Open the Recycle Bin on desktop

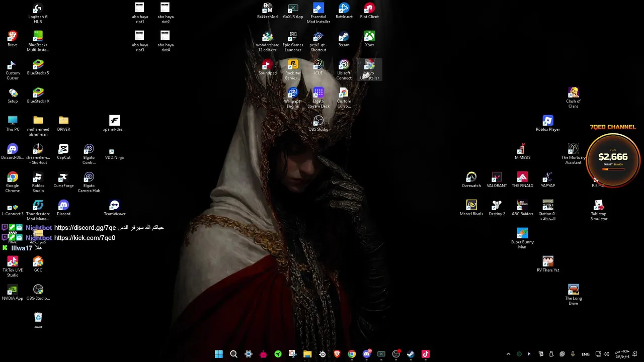tap(38, 321)
